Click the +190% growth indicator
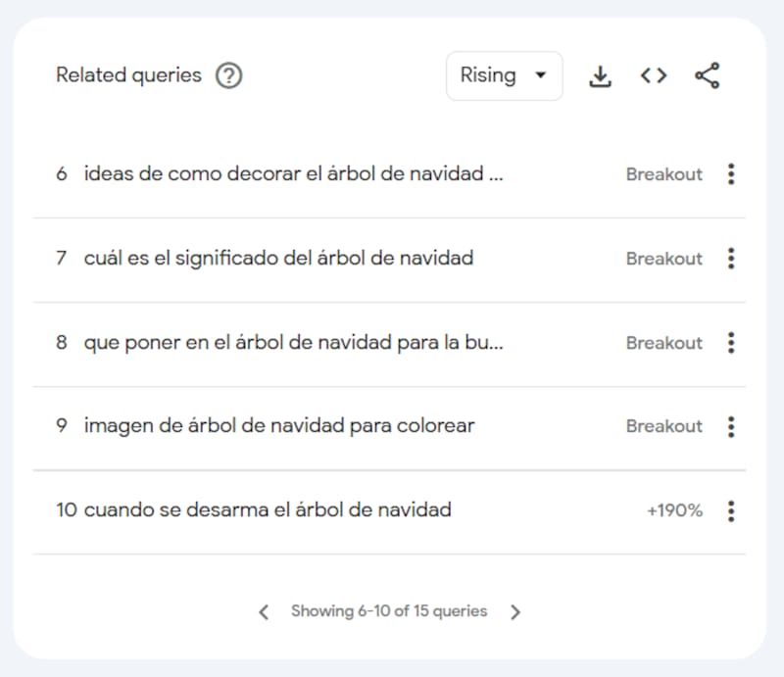This screenshot has width=784, height=677. point(674,510)
